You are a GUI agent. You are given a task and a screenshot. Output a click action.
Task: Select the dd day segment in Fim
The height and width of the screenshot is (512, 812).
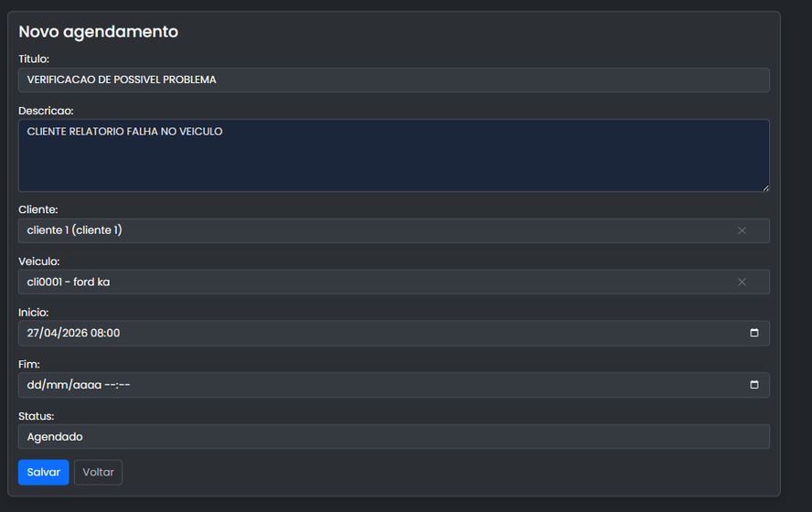[35, 385]
